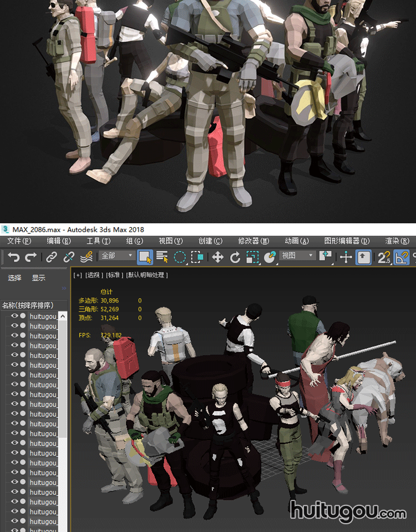416x532 pixels.
Task: Open the 视图 reference coordinate system dropdown
Action: click(297, 256)
